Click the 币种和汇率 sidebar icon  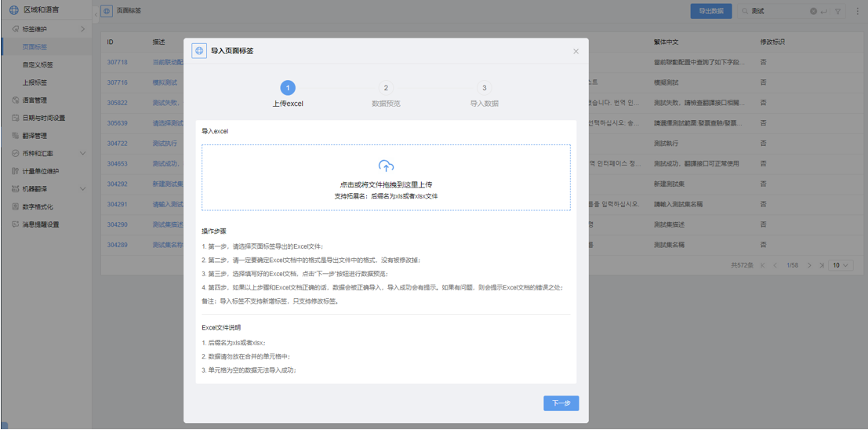pyautogui.click(x=16, y=154)
